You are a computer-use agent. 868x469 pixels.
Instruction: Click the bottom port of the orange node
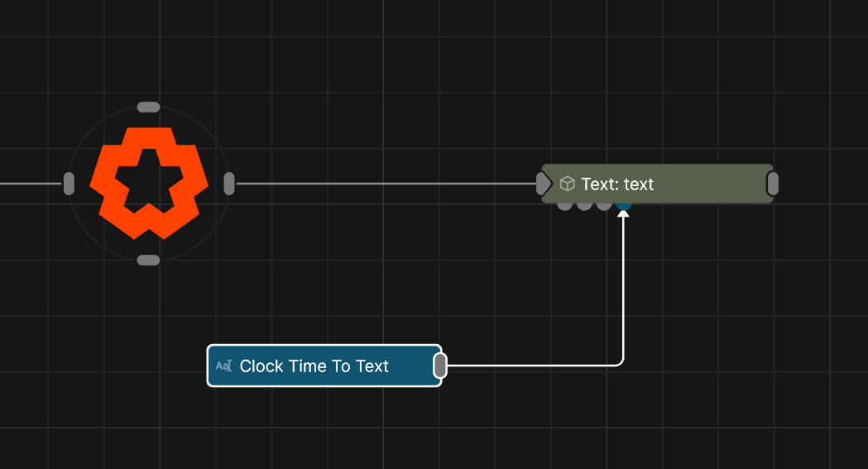tap(148, 261)
